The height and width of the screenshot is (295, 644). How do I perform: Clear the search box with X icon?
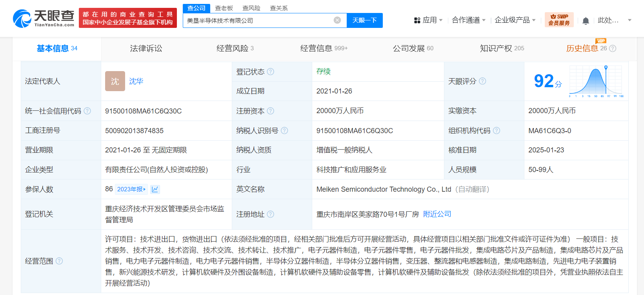tap(337, 20)
